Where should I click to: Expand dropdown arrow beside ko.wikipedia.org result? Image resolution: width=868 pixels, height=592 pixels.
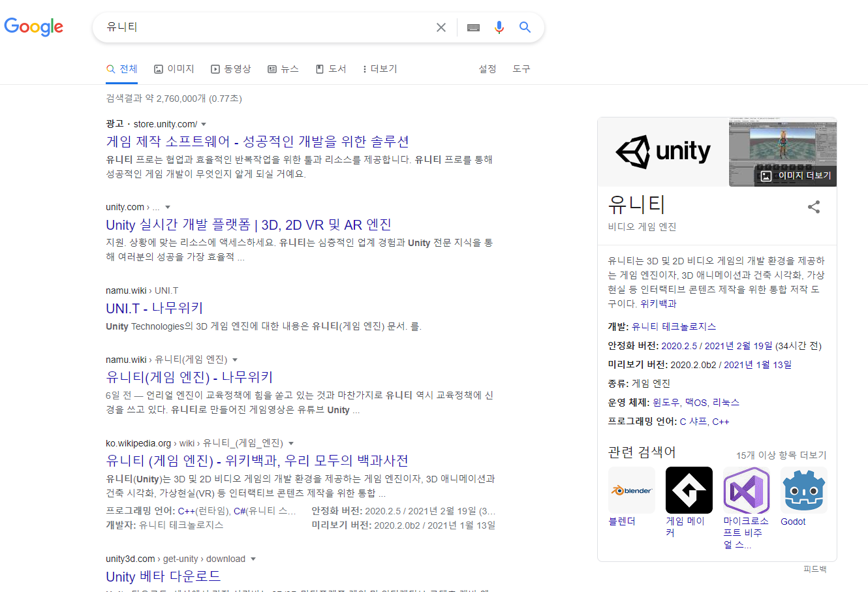[291, 443]
